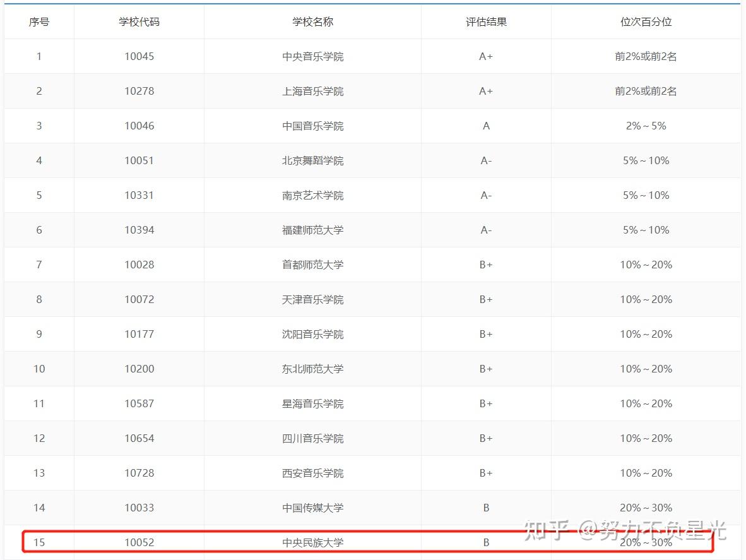Click the 中国音乐学院 row name

click(312, 126)
